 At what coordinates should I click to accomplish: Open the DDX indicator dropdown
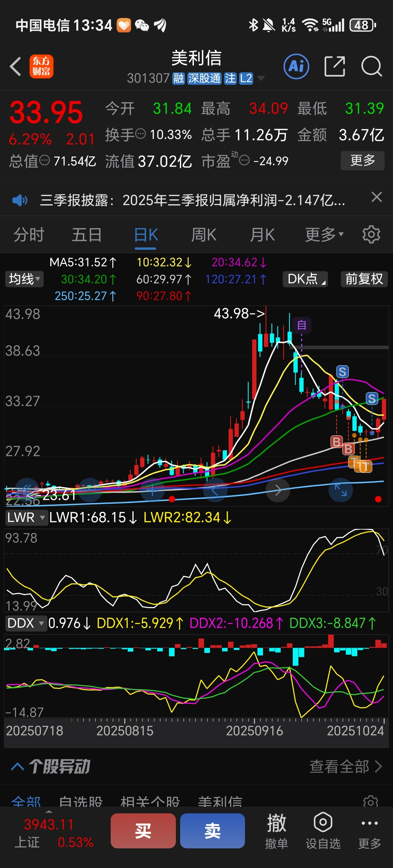(x=26, y=624)
